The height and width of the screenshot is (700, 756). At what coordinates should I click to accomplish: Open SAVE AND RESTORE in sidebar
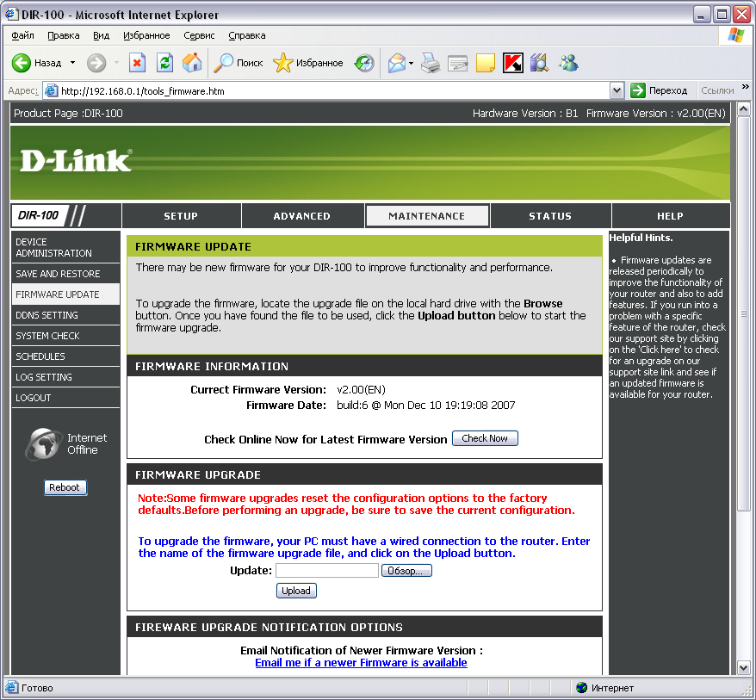pos(65,274)
